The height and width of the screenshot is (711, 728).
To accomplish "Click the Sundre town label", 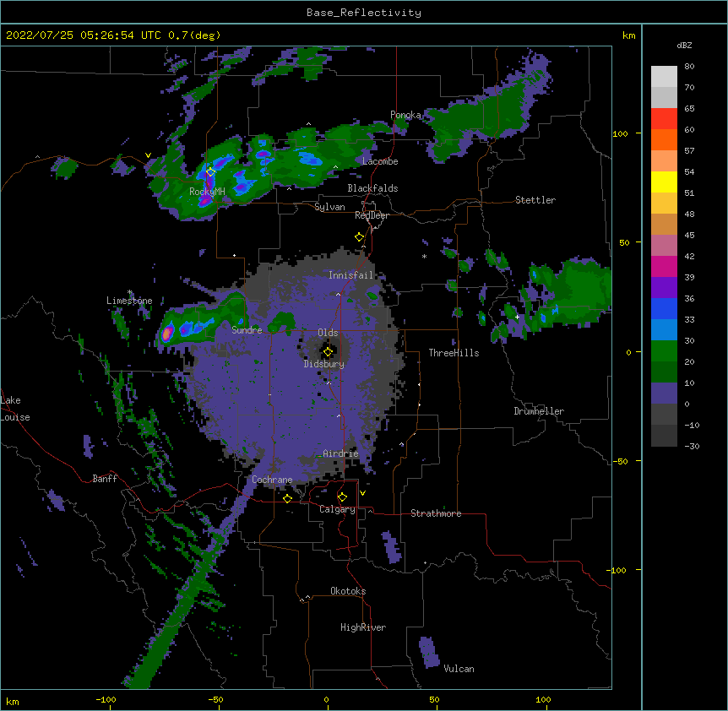I will point(247,330).
